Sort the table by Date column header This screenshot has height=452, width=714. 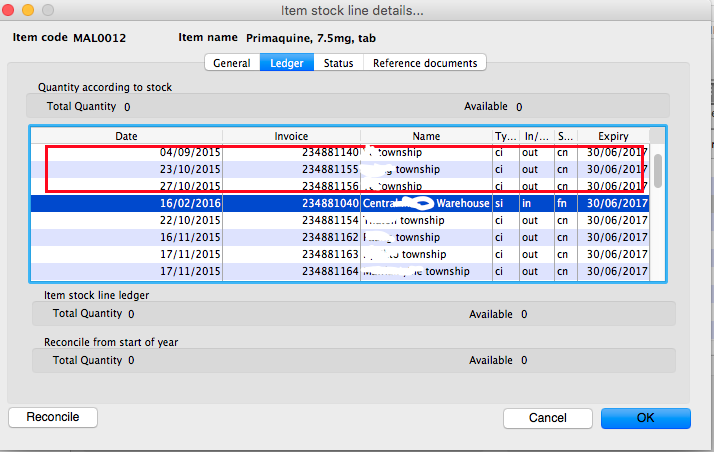(x=126, y=136)
